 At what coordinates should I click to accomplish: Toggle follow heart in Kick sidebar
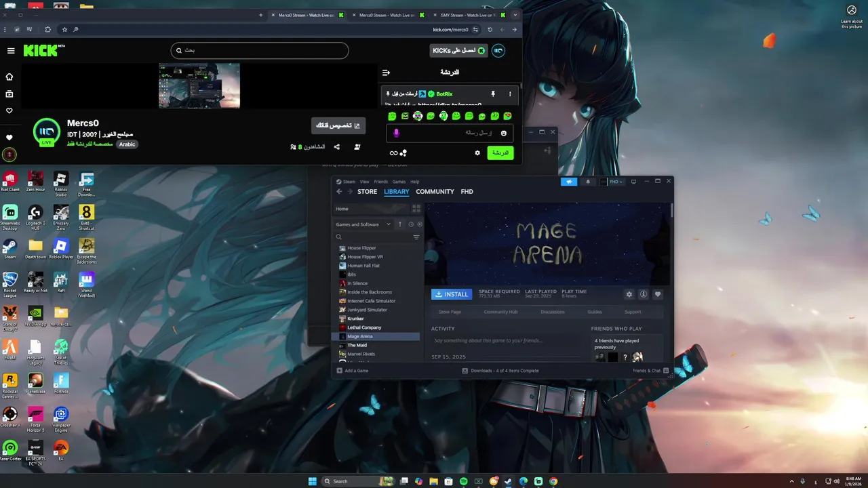pyautogui.click(x=9, y=110)
